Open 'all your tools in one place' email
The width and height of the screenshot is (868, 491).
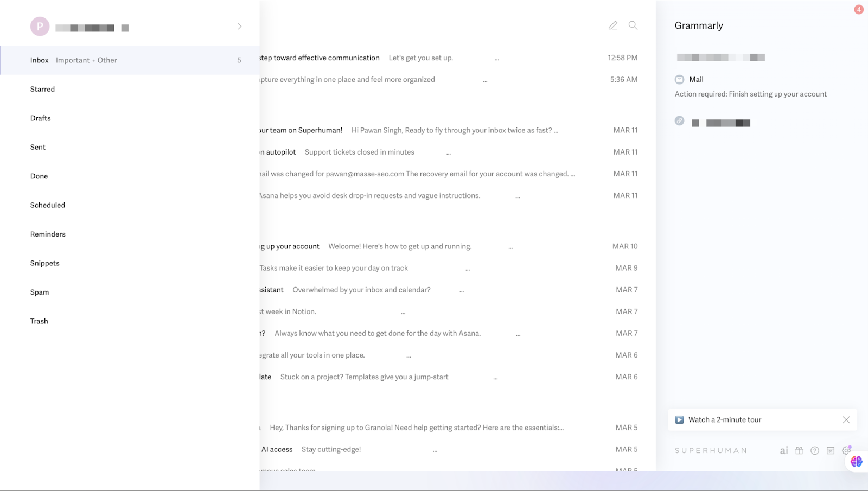[457, 355]
